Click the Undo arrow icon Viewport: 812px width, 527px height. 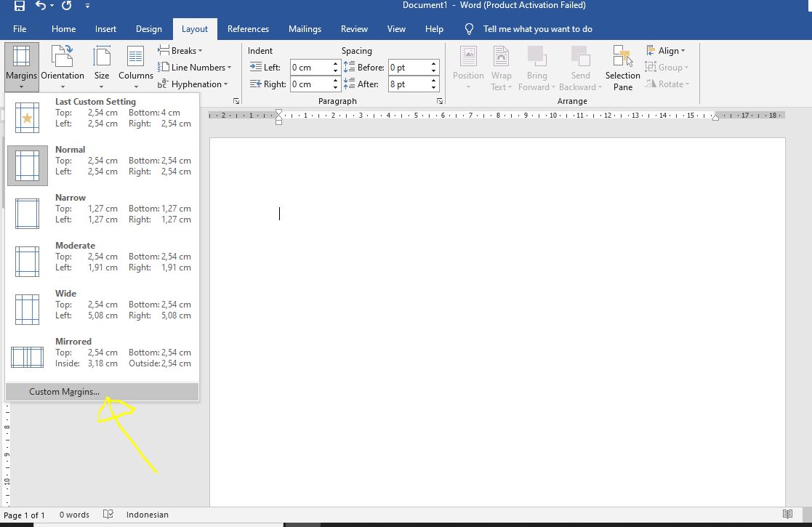tap(41, 6)
